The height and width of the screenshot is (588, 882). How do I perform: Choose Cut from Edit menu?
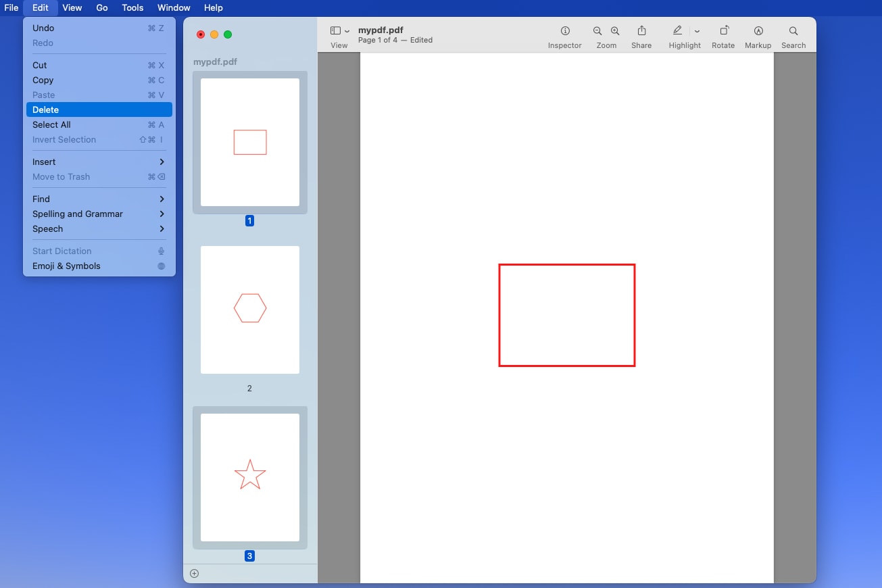point(99,65)
